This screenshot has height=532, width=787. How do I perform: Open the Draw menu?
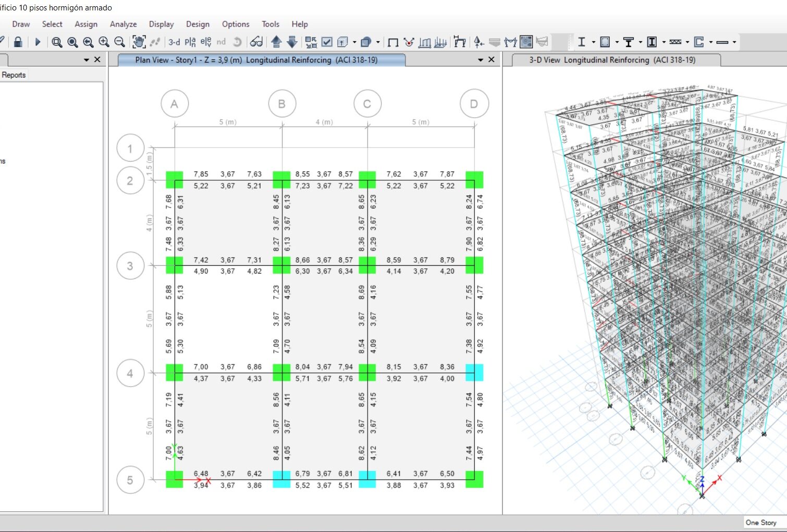pos(21,24)
